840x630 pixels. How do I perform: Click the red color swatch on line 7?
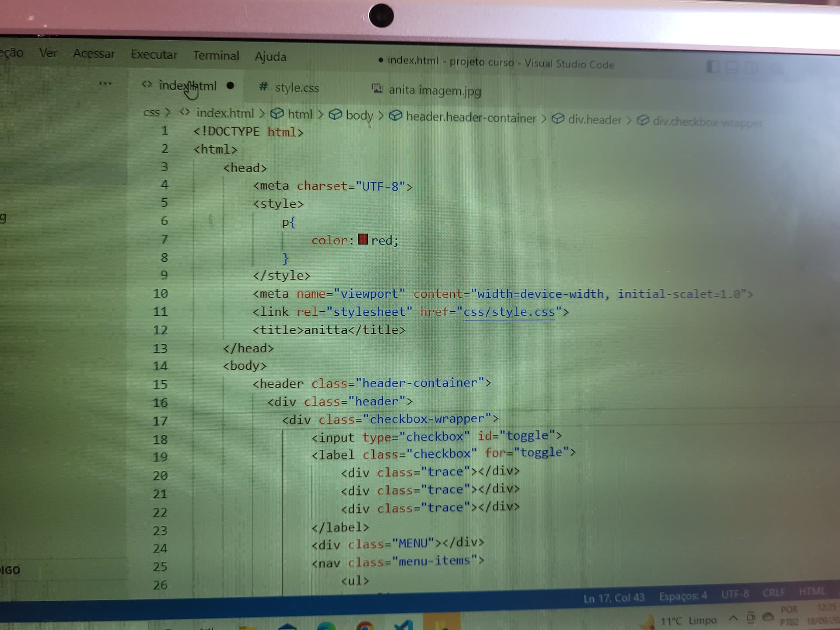(363, 239)
